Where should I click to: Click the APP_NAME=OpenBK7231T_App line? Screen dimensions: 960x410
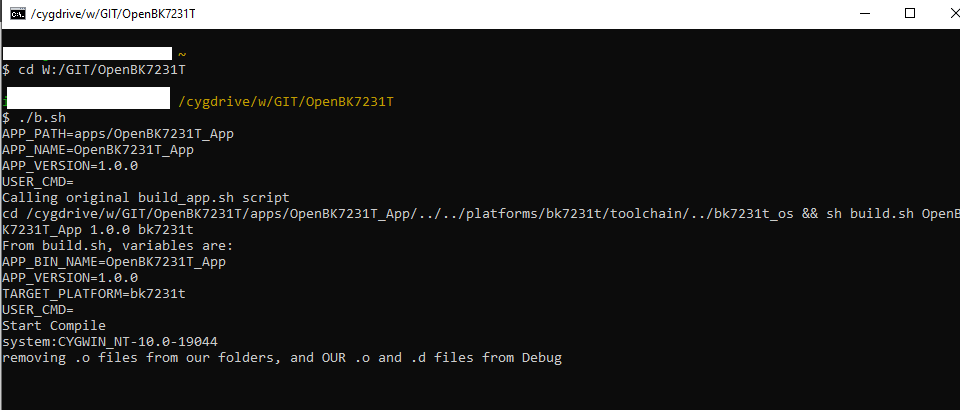click(x=98, y=149)
